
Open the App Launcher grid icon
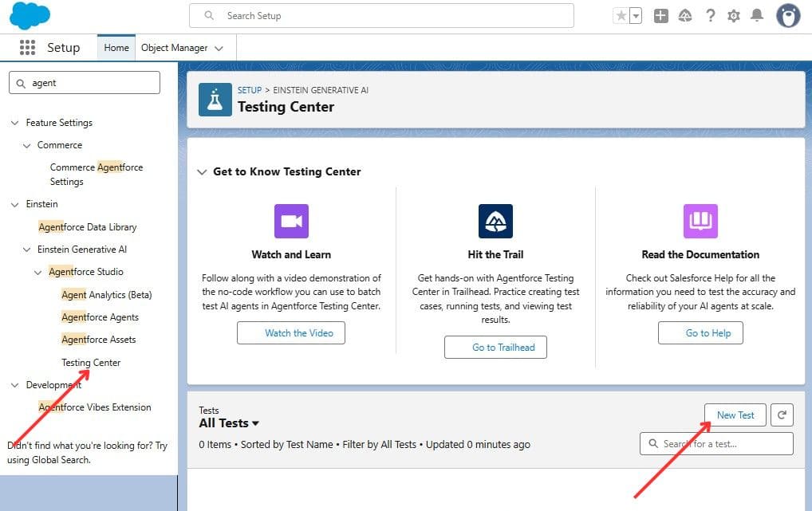pyautogui.click(x=27, y=48)
